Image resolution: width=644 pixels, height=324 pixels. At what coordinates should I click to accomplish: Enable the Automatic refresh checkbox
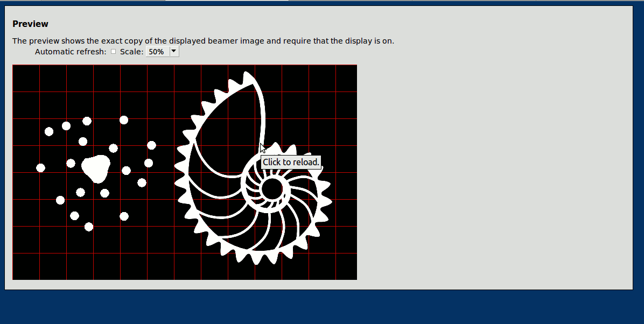tap(113, 51)
